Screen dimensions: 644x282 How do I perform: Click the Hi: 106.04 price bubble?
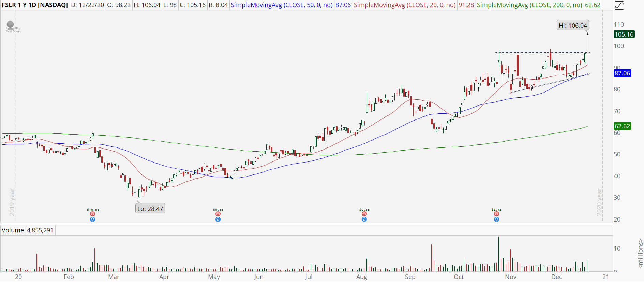tap(573, 25)
